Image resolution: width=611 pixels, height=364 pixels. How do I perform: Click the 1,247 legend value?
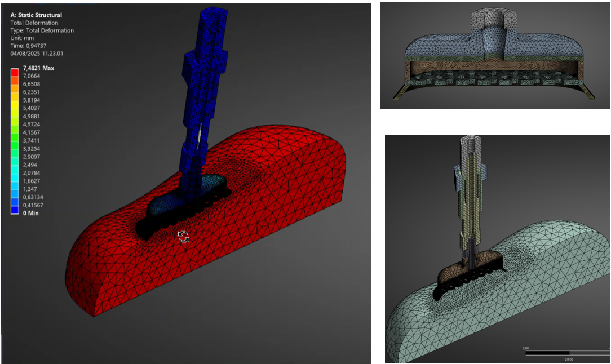pyautogui.click(x=30, y=189)
